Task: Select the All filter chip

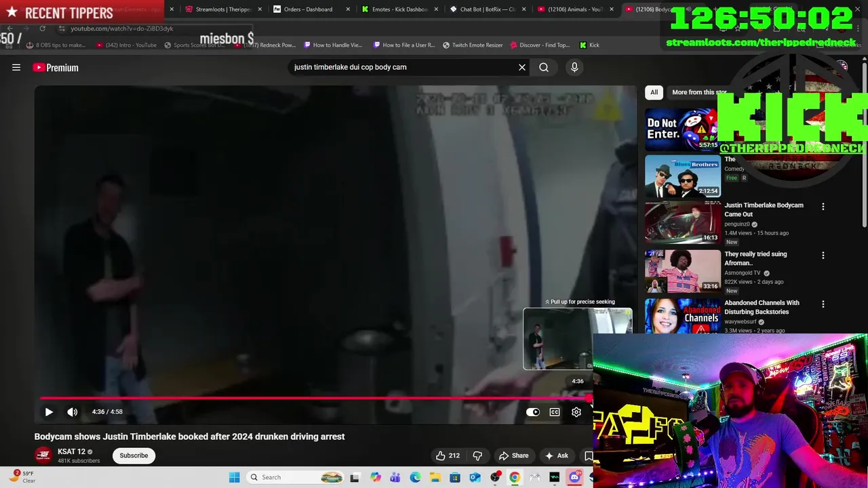Action: (x=654, y=92)
